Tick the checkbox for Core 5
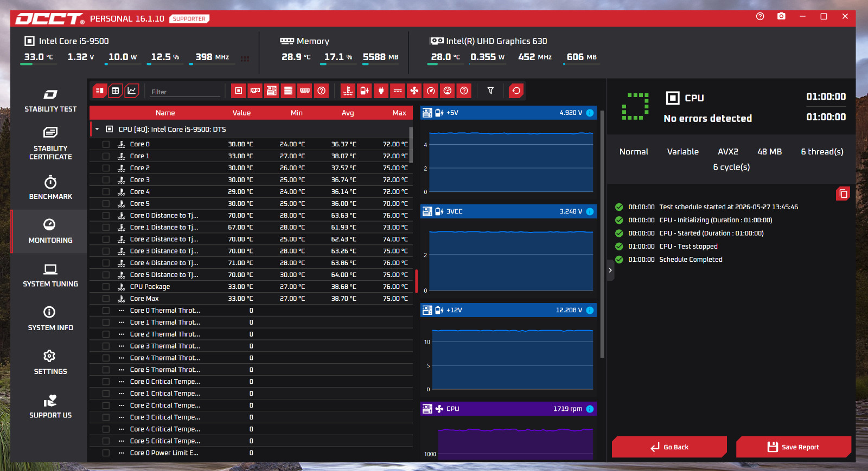The height and width of the screenshot is (471, 868). [106, 204]
